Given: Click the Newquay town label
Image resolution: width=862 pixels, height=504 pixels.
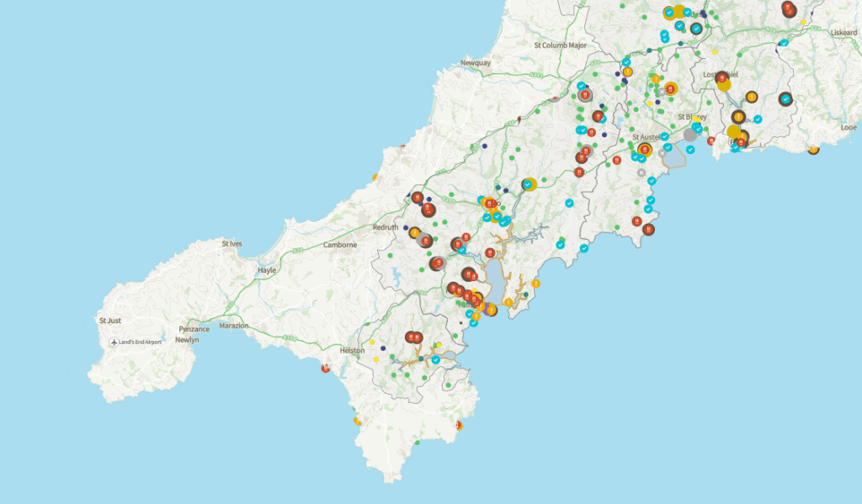Looking at the screenshot, I should [x=476, y=63].
